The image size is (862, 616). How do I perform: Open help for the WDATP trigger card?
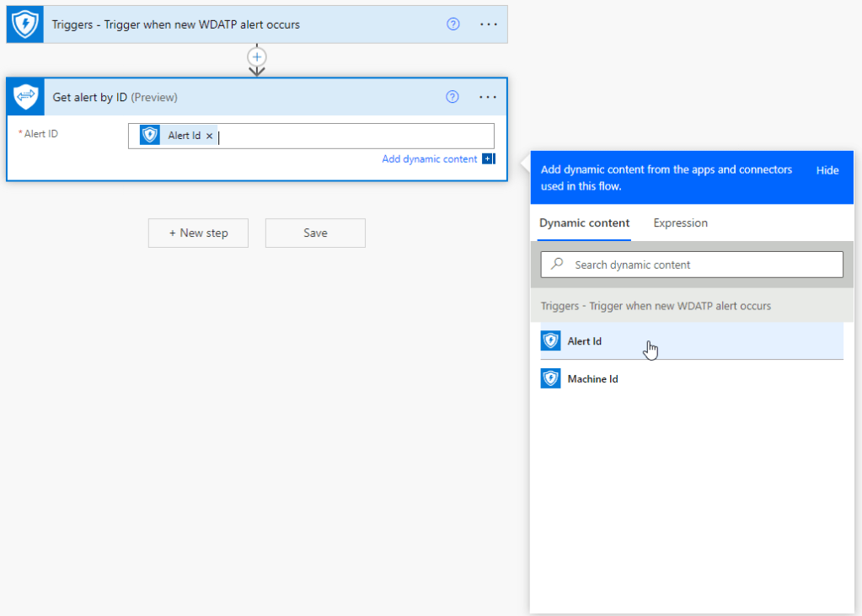pos(452,24)
